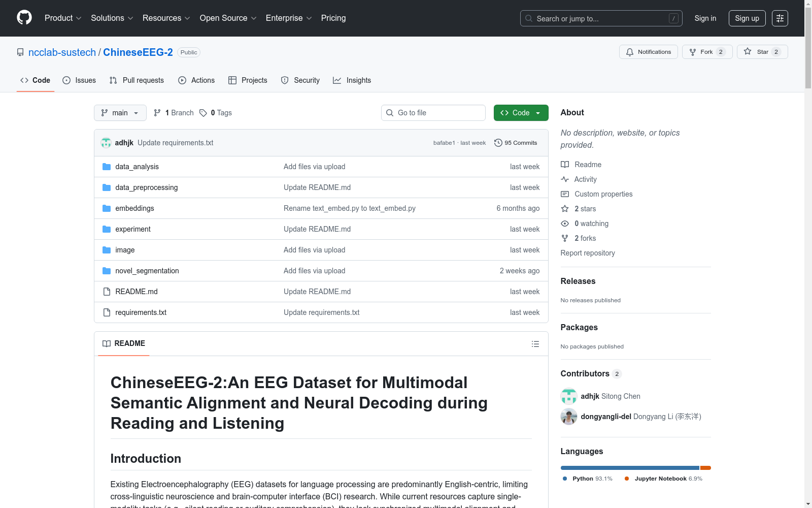This screenshot has height=508, width=812.
Task: Click the fork icon in Fork button
Action: tap(693, 52)
